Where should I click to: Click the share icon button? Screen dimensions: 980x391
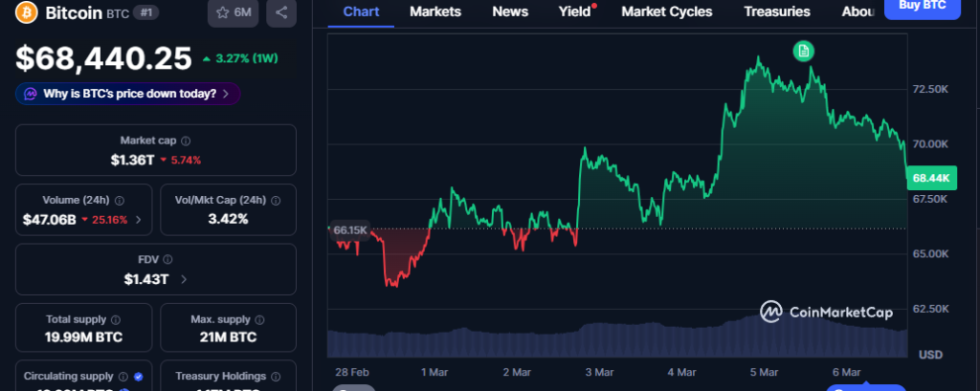(x=280, y=12)
